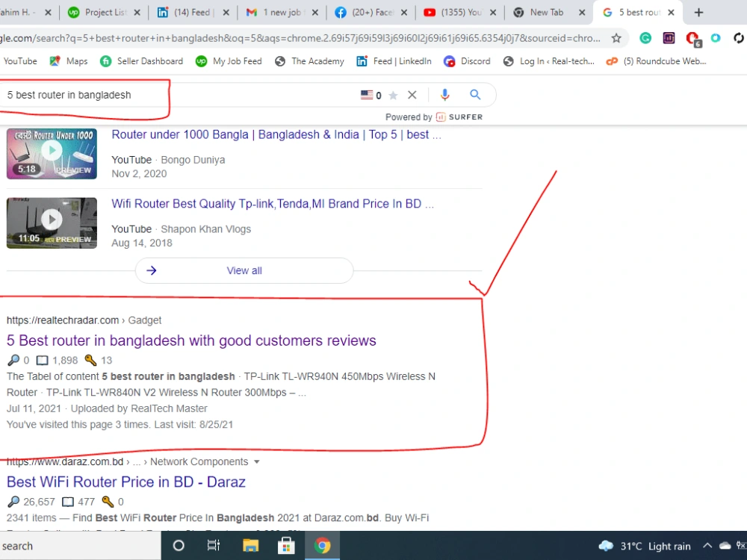Open the My Job Feed bookmark
The height and width of the screenshot is (560, 747).
pos(229,61)
